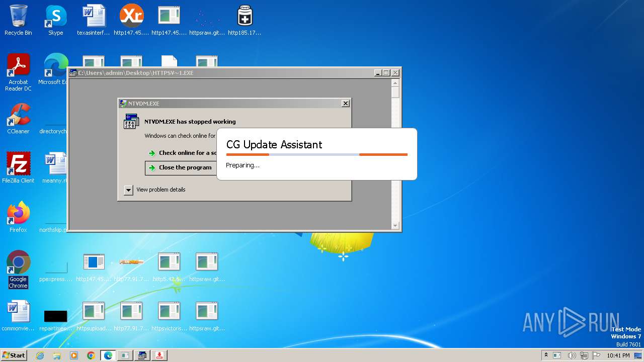Screen dimensions: 644x362
Task: Select the meanny.rtf document icon
Action: tap(55, 167)
